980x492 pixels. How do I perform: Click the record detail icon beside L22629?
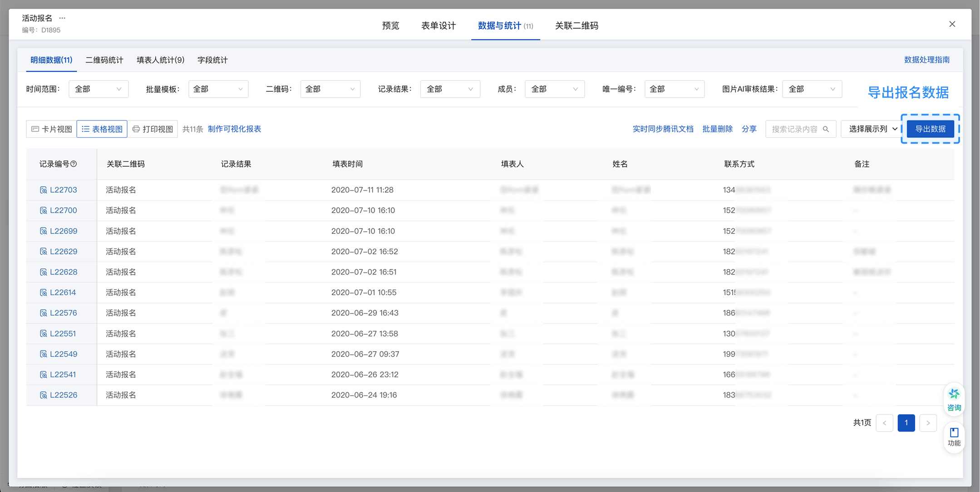click(x=44, y=252)
